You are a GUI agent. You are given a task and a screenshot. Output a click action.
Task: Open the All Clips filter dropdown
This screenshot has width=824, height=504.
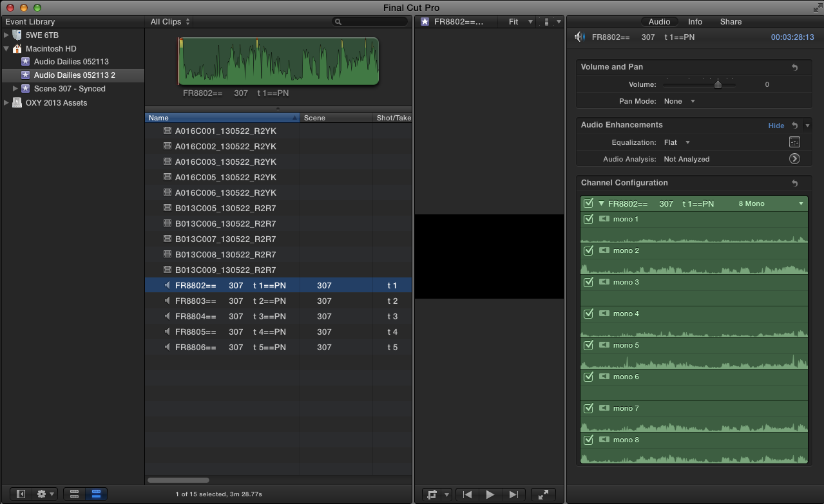coord(170,22)
